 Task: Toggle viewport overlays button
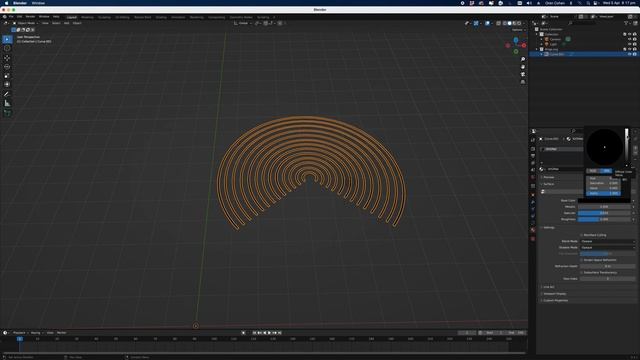(487, 23)
